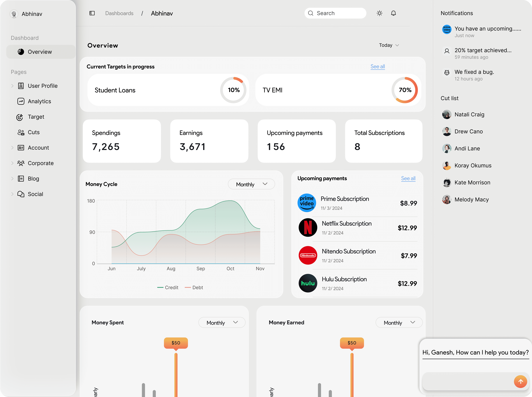532x397 pixels.
Task: Click the Nintendo logo icon
Action: (308, 255)
